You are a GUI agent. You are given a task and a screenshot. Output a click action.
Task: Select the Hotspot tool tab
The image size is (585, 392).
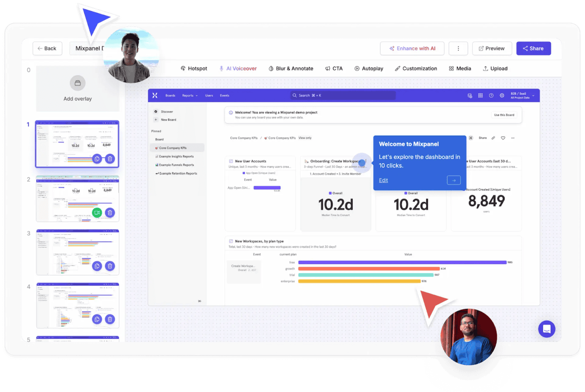click(194, 68)
